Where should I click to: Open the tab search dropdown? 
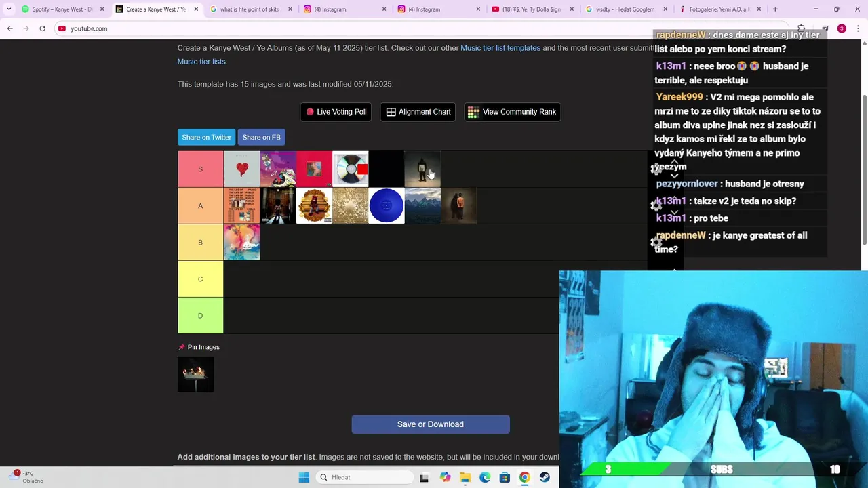click(x=9, y=9)
